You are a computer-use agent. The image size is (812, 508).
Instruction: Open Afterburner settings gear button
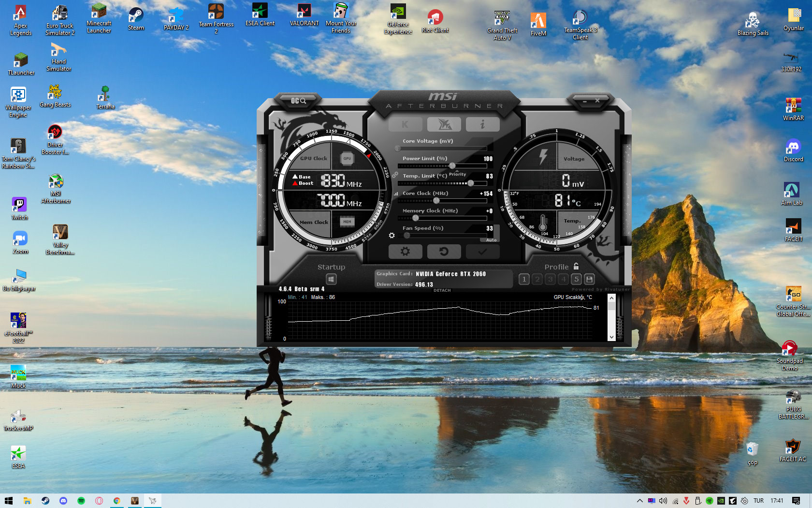click(x=405, y=252)
